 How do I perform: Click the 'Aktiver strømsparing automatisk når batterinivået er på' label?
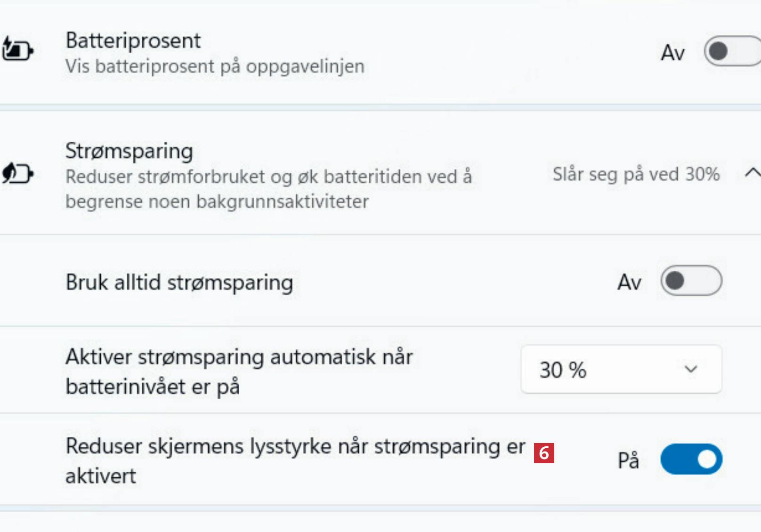pos(239,371)
